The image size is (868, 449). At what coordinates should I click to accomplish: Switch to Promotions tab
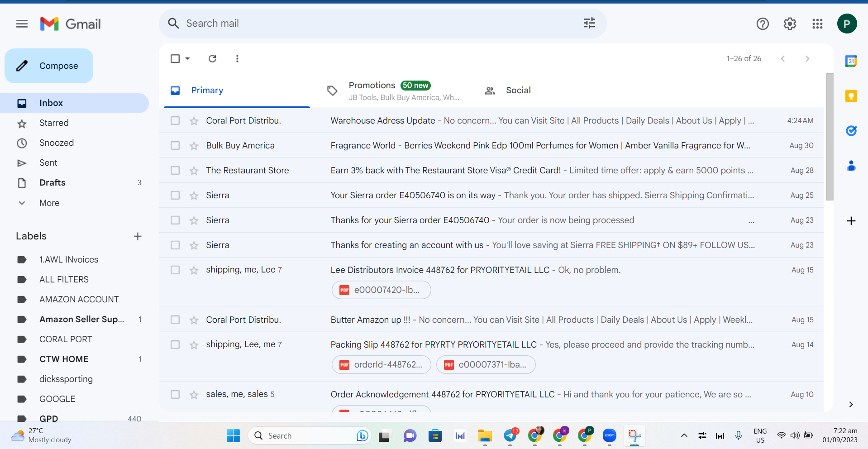coord(393,91)
